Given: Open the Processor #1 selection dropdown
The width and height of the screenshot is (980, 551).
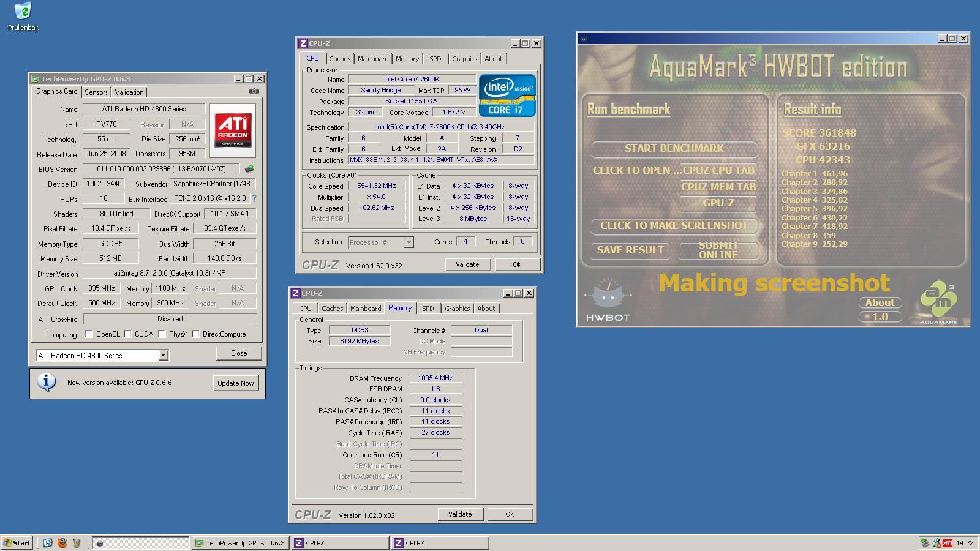Looking at the screenshot, I should 409,242.
